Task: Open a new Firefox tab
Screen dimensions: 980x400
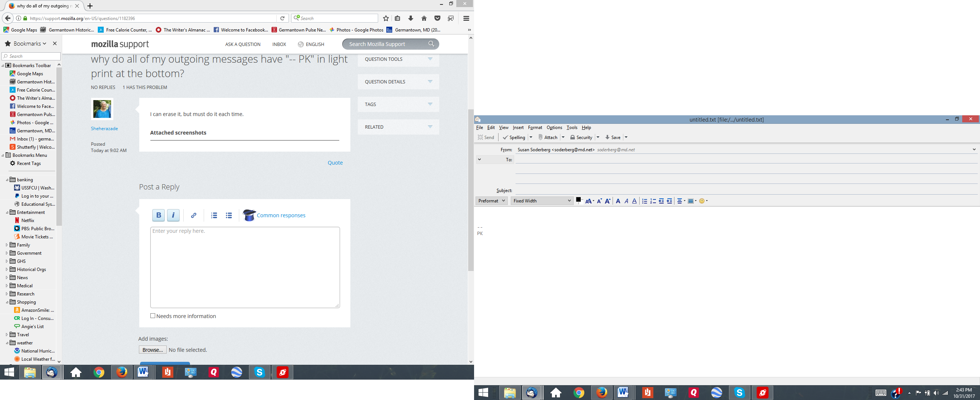Action: 90,6
